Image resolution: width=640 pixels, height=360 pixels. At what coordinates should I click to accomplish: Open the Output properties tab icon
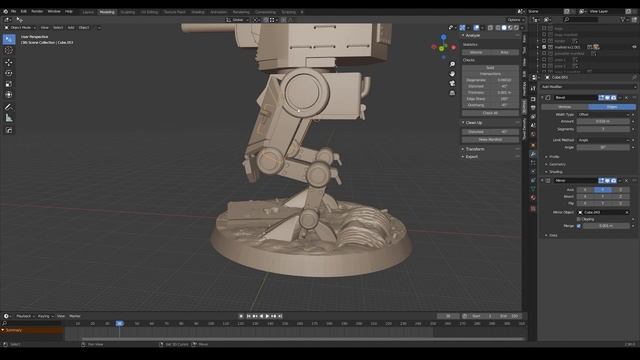pyautogui.click(x=533, y=108)
